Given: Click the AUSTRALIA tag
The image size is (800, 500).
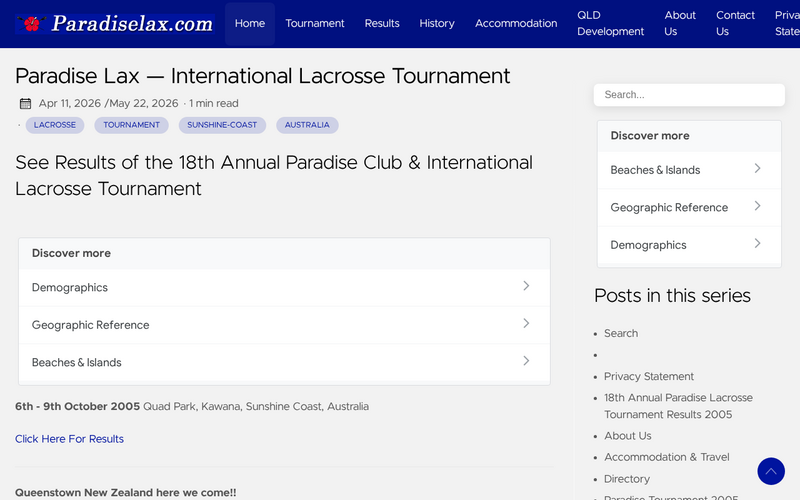Looking at the screenshot, I should pyautogui.click(x=307, y=125).
